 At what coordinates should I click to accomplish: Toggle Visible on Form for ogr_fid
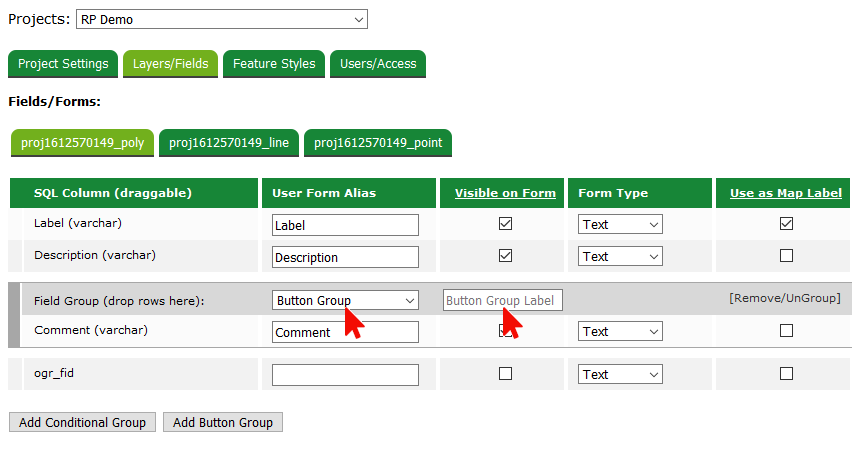[x=505, y=374]
